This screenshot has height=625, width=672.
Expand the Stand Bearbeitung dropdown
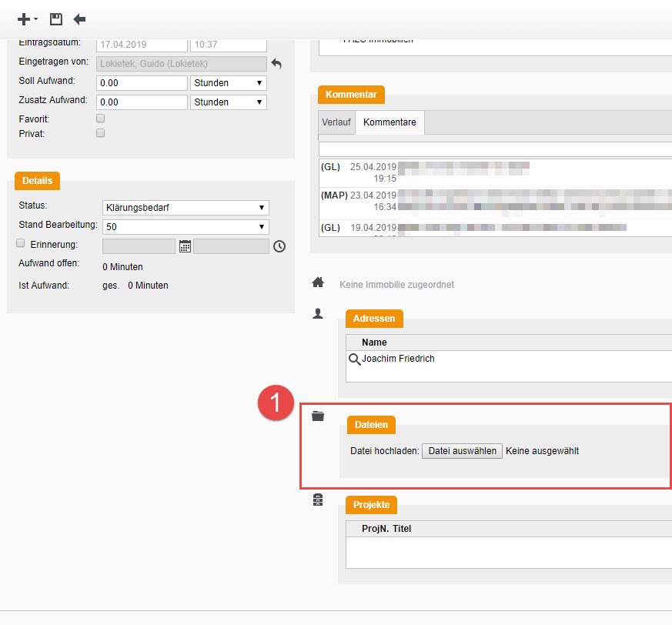[186, 227]
